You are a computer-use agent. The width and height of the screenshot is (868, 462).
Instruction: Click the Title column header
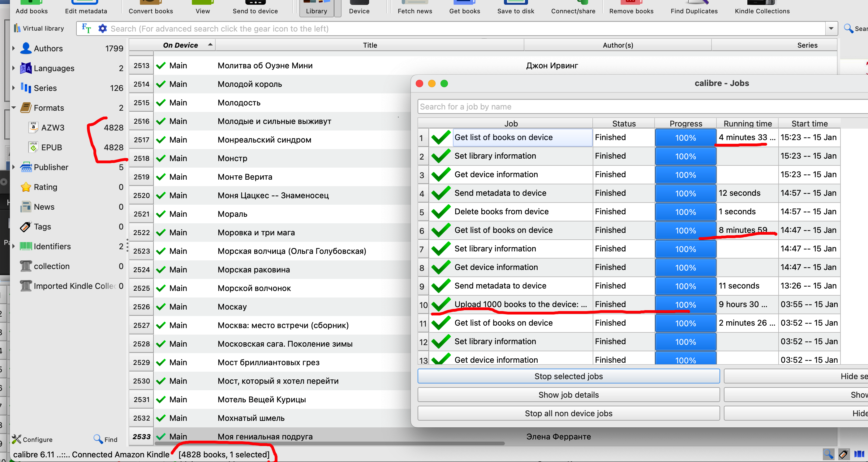[370, 45]
